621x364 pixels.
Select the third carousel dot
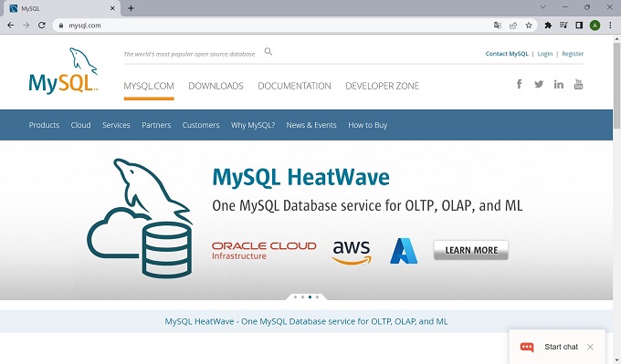pos(310,296)
